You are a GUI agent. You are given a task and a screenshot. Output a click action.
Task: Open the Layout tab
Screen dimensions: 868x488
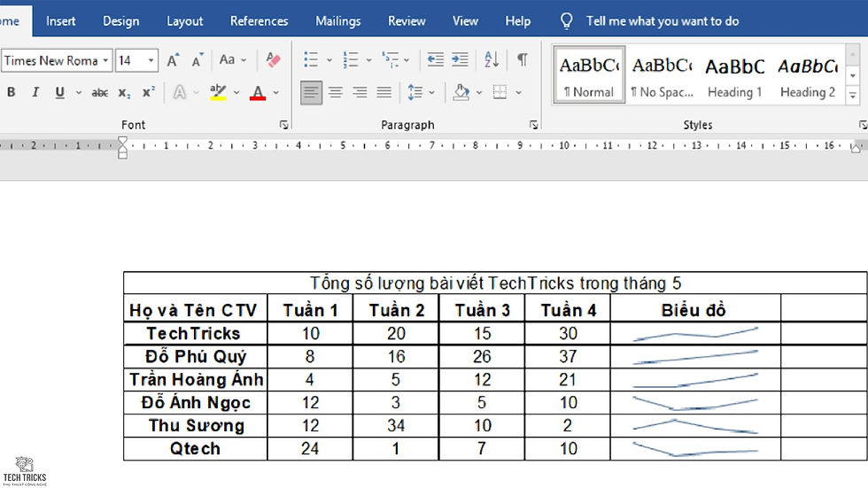click(185, 21)
